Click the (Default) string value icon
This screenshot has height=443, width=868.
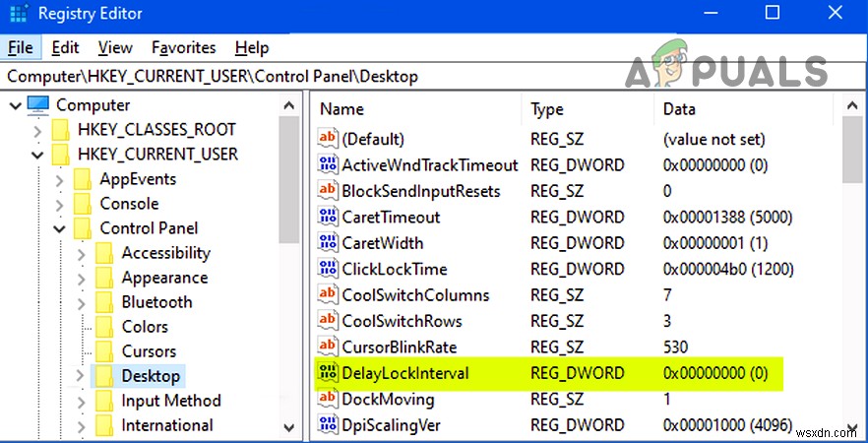coord(328,140)
